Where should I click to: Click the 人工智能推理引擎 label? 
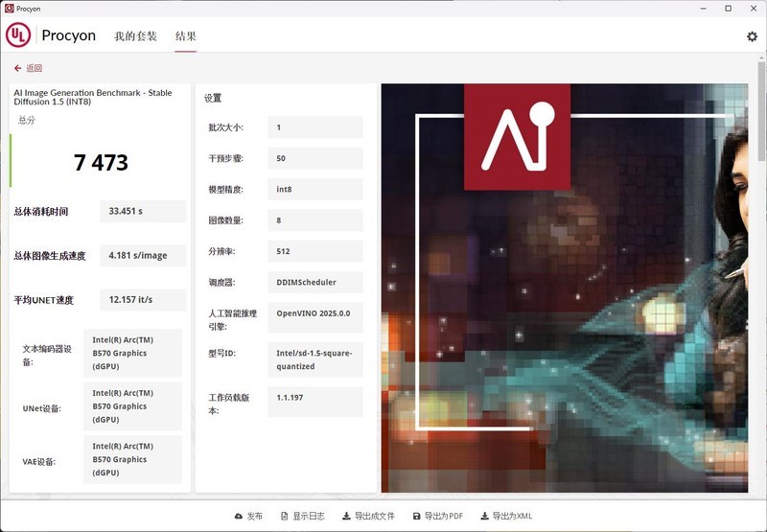(232, 319)
